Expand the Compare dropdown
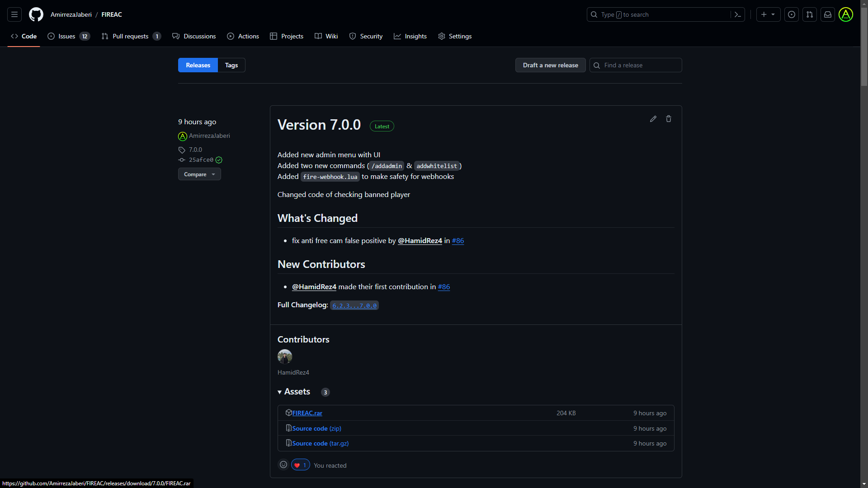This screenshot has height=488, width=868. (x=199, y=174)
